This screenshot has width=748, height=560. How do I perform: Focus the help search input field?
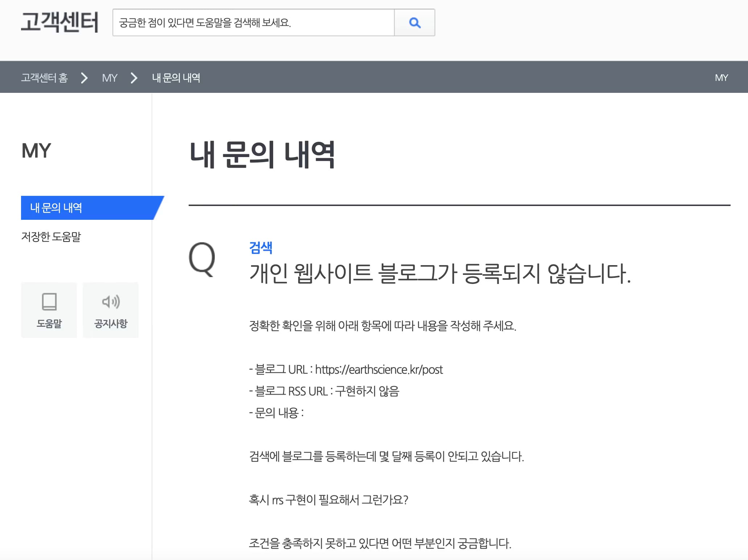(253, 22)
